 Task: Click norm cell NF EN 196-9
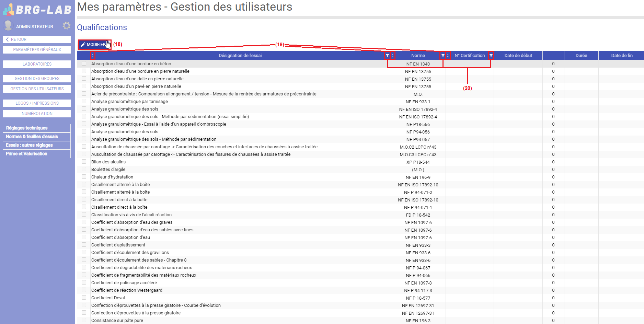click(x=418, y=177)
